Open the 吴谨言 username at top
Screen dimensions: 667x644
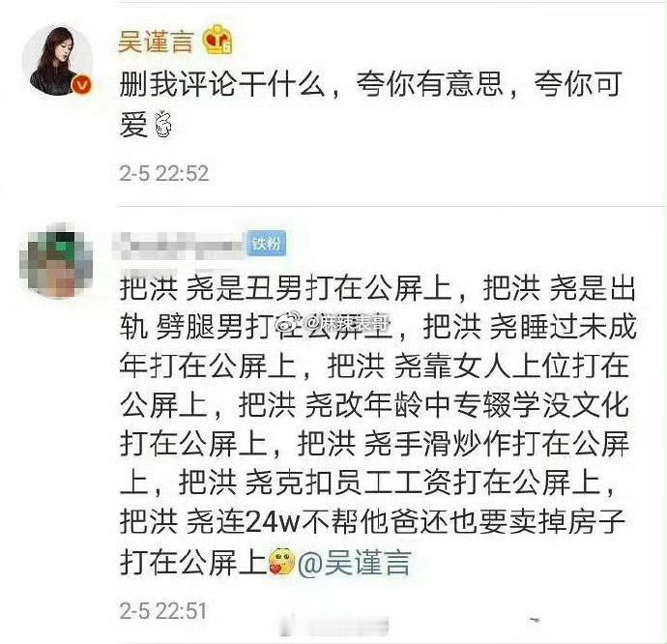point(156,42)
